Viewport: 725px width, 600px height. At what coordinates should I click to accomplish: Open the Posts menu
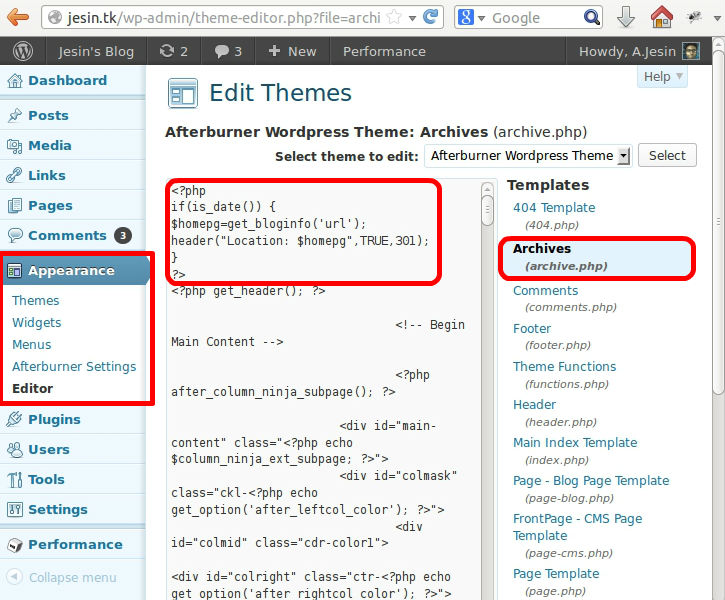[49, 115]
